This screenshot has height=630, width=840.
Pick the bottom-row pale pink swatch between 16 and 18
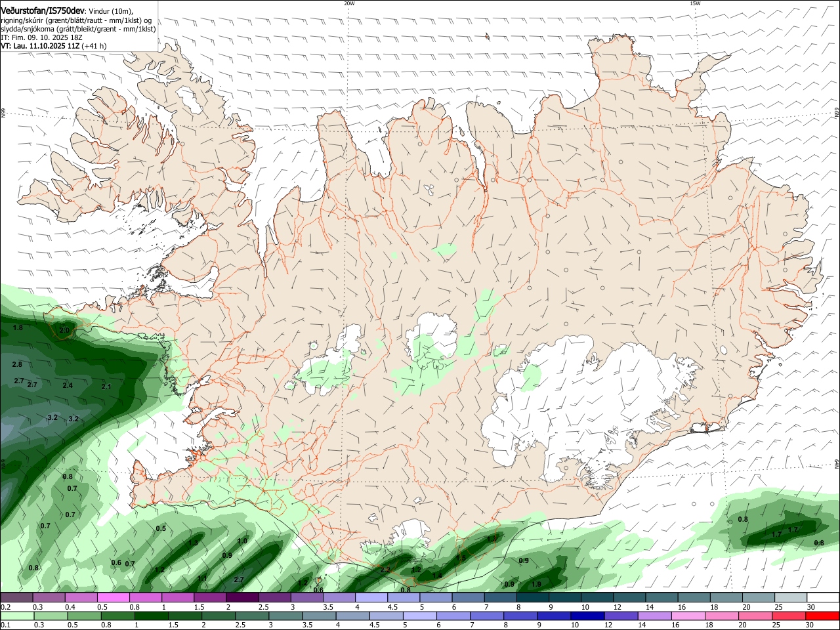point(688,616)
